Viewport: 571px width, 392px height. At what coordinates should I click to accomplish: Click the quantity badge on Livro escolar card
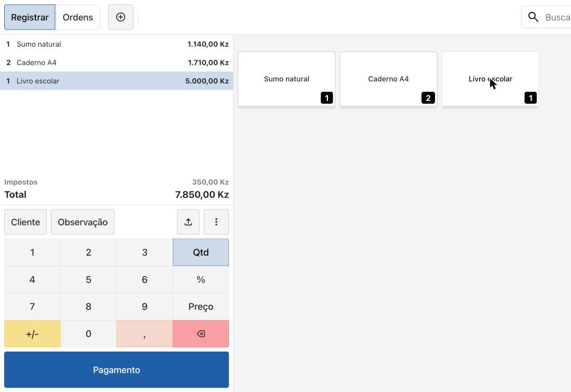pos(531,98)
